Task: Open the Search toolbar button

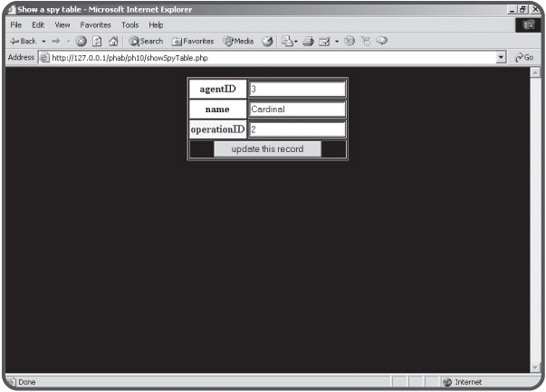Action: [x=146, y=41]
